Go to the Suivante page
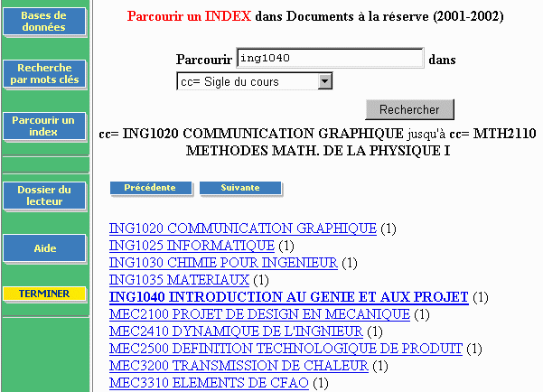This screenshot has width=543, height=392. pyautogui.click(x=240, y=188)
